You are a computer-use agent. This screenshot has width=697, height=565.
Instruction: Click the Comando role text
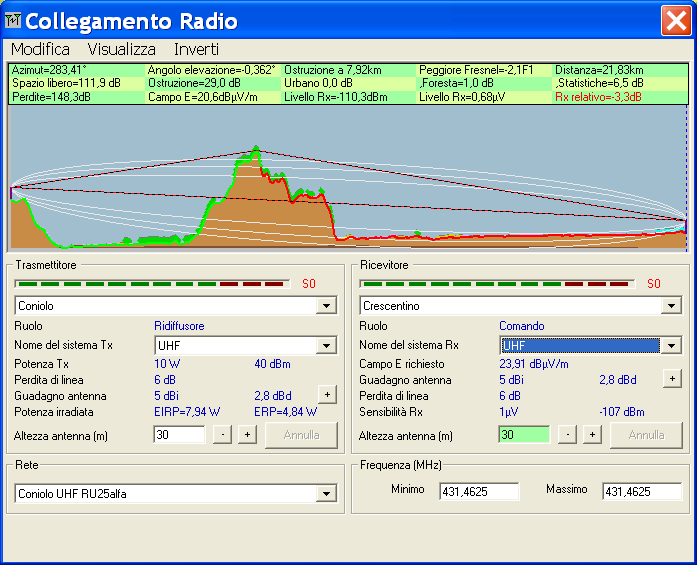coord(521,326)
